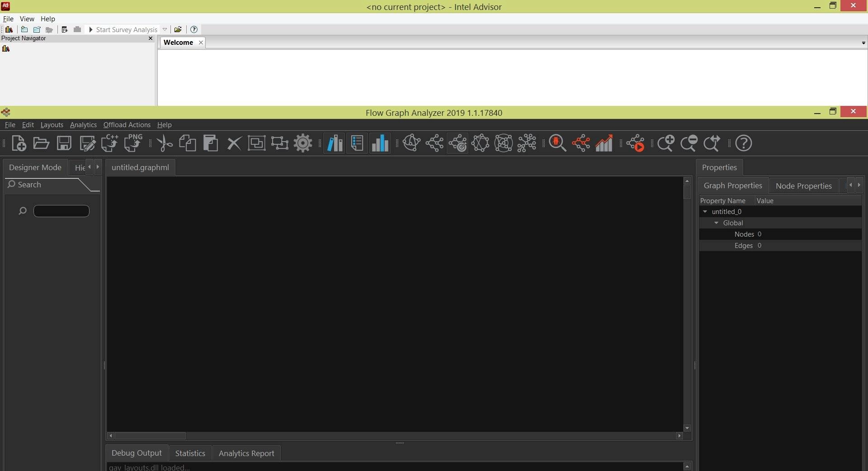
Task: Open a graph file with the folder icon
Action: click(41, 143)
